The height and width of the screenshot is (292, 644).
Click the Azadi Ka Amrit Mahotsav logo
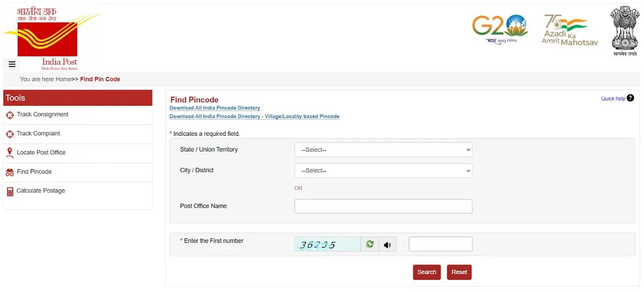coord(569,30)
